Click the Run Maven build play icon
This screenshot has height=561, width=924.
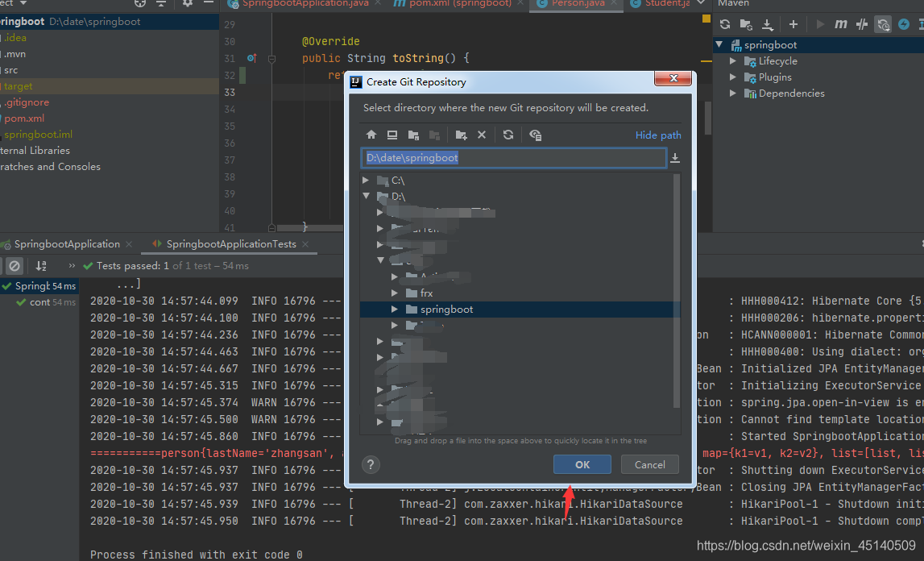pyautogui.click(x=820, y=24)
